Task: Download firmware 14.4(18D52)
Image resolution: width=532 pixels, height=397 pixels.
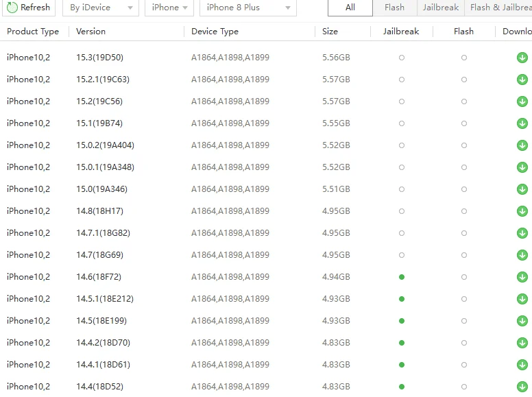Action: click(x=522, y=387)
